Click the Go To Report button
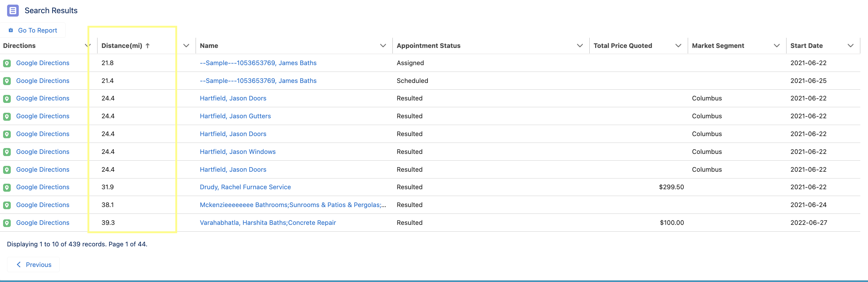The width and height of the screenshot is (868, 282). (x=33, y=30)
